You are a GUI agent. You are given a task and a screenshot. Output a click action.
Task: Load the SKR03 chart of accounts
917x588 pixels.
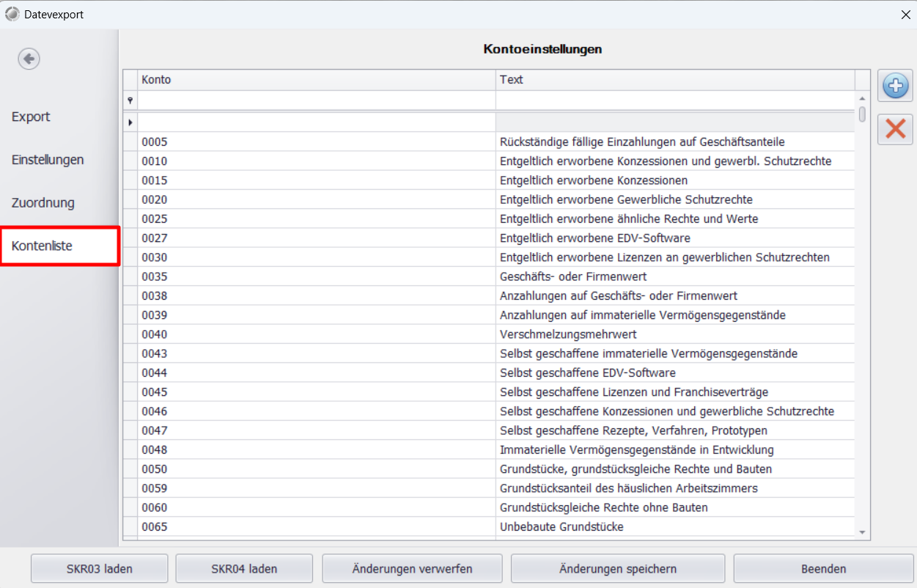click(100, 569)
